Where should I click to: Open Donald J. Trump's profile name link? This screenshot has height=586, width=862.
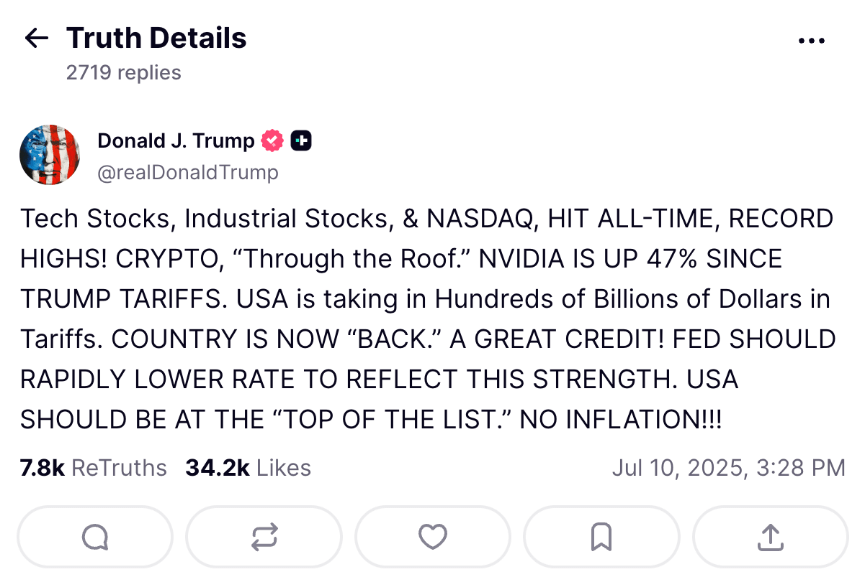pyautogui.click(x=176, y=141)
